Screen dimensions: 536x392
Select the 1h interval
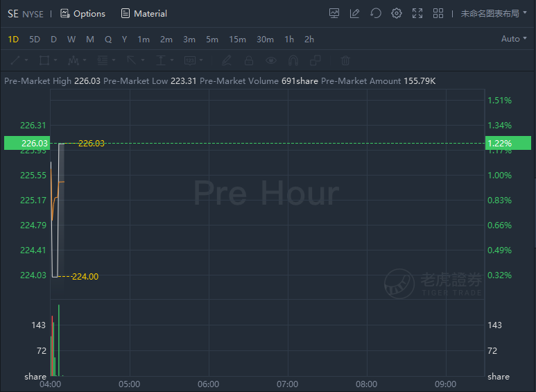(x=289, y=40)
